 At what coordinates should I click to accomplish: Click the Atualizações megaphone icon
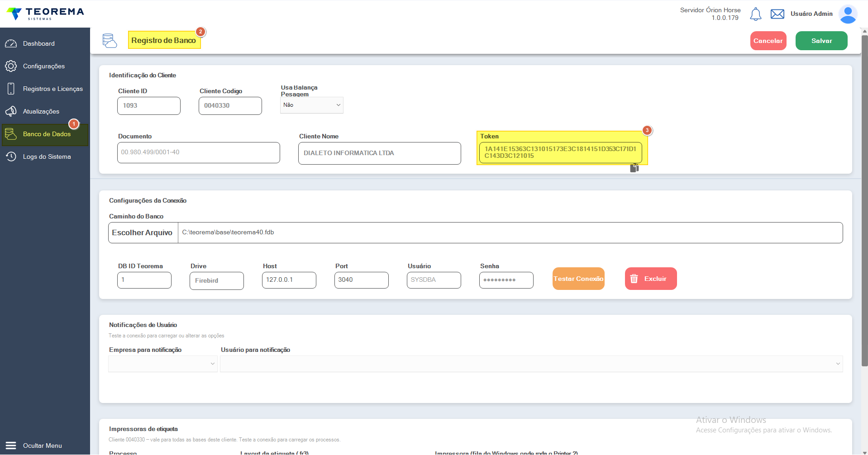(x=11, y=111)
